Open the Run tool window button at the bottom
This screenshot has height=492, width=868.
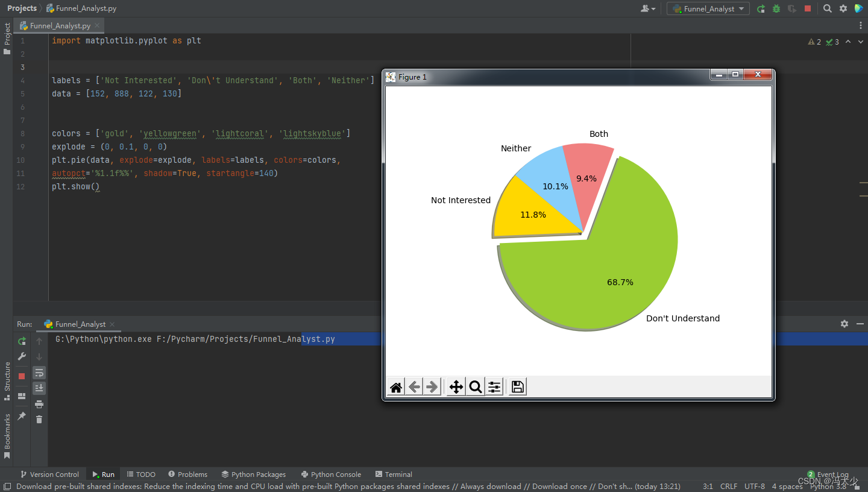point(103,475)
